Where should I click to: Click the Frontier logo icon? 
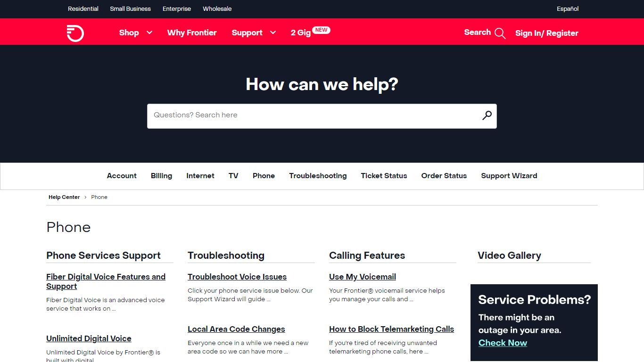pyautogui.click(x=75, y=33)
